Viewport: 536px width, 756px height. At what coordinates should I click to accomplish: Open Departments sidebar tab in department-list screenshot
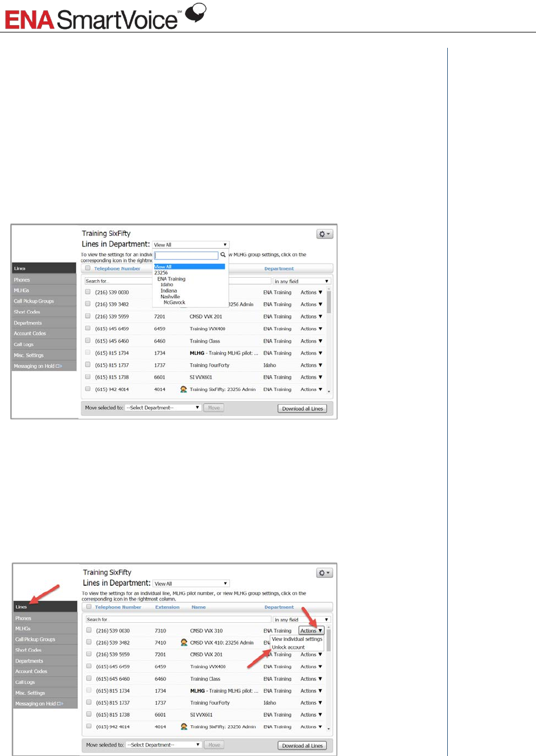(x=44, y=323)
